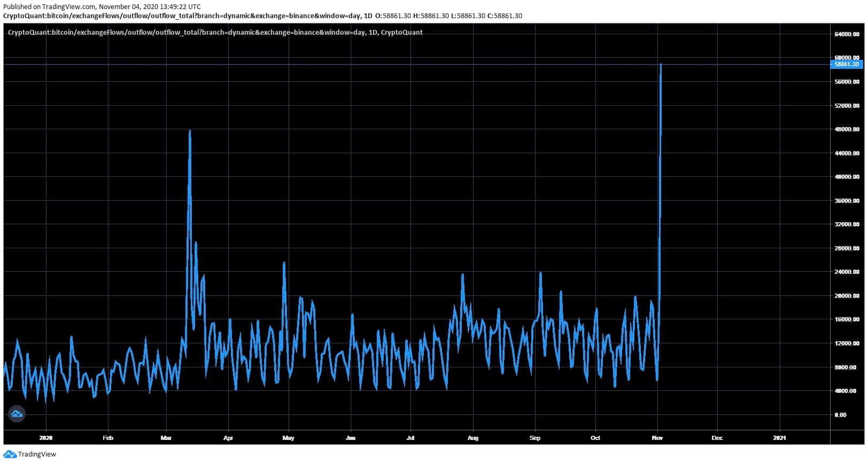Click the 0.00 price scale label
Viewport: 868px width, 464px height.
[840, 415]
